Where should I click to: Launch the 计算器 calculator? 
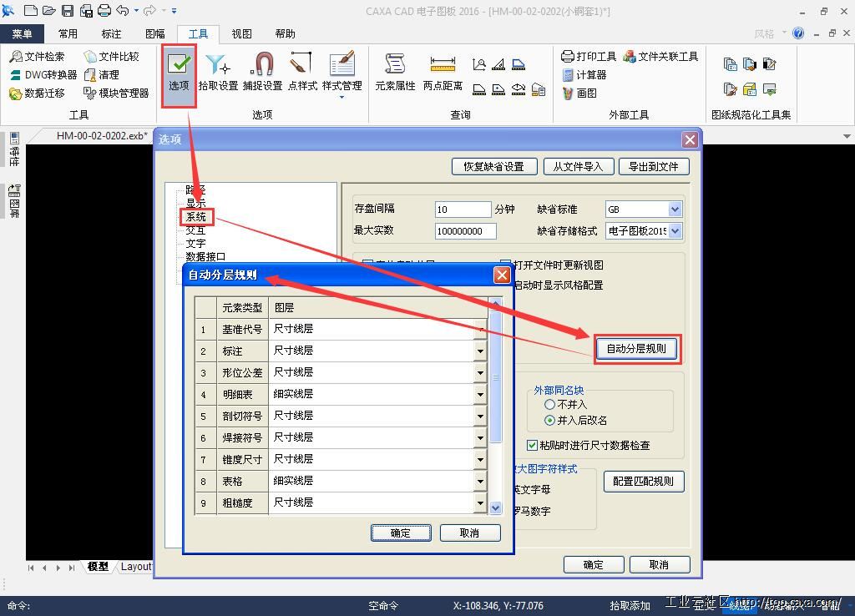coord(584,74)
